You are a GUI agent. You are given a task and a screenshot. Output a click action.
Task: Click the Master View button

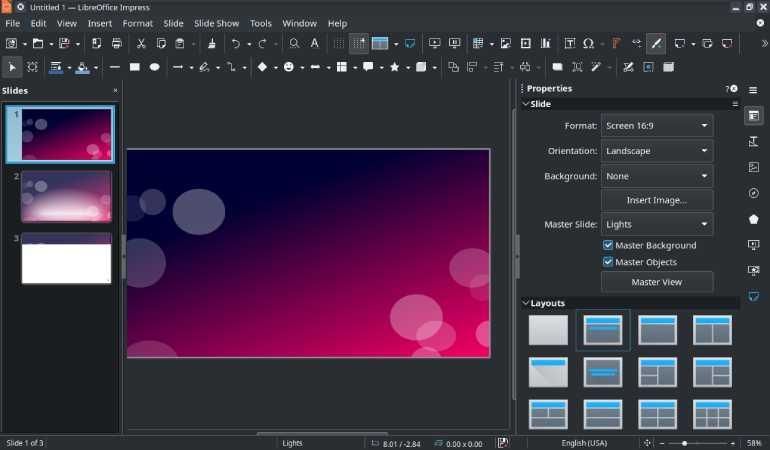(656, 282)
